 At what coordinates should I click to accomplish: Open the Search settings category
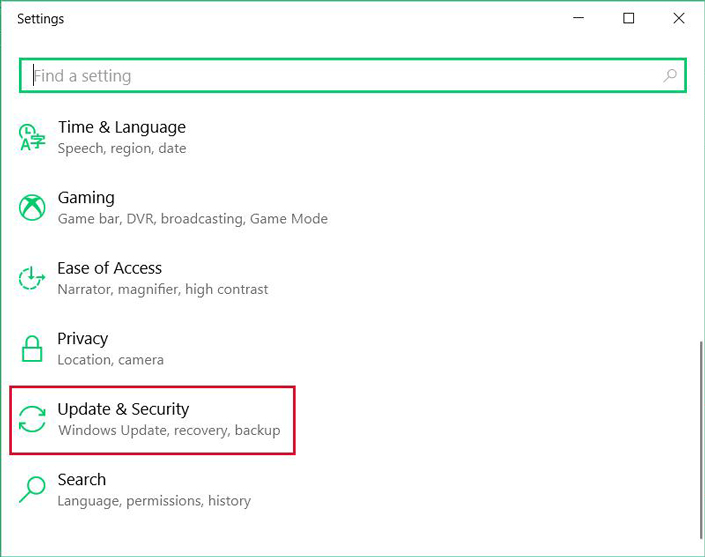pyautogui.click(x=135, y=490)
